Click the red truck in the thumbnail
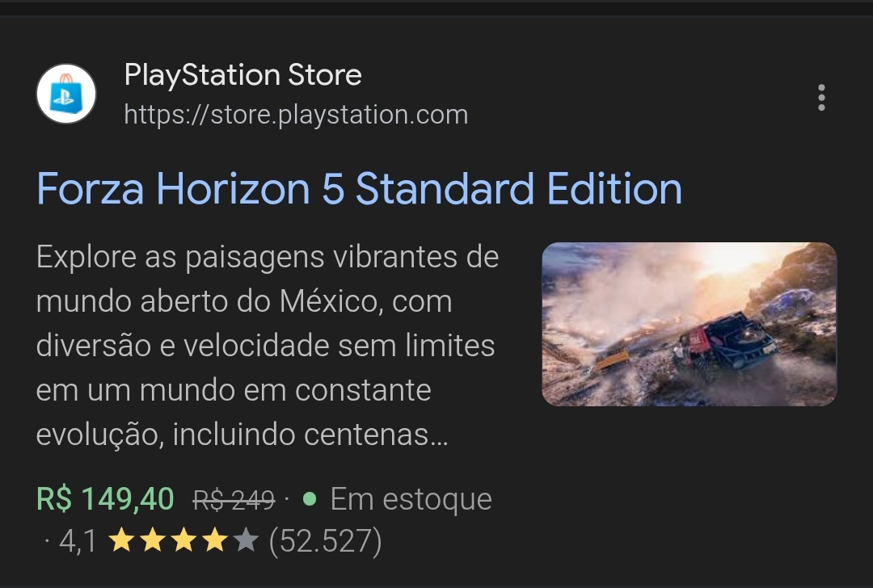 [725, 341]
